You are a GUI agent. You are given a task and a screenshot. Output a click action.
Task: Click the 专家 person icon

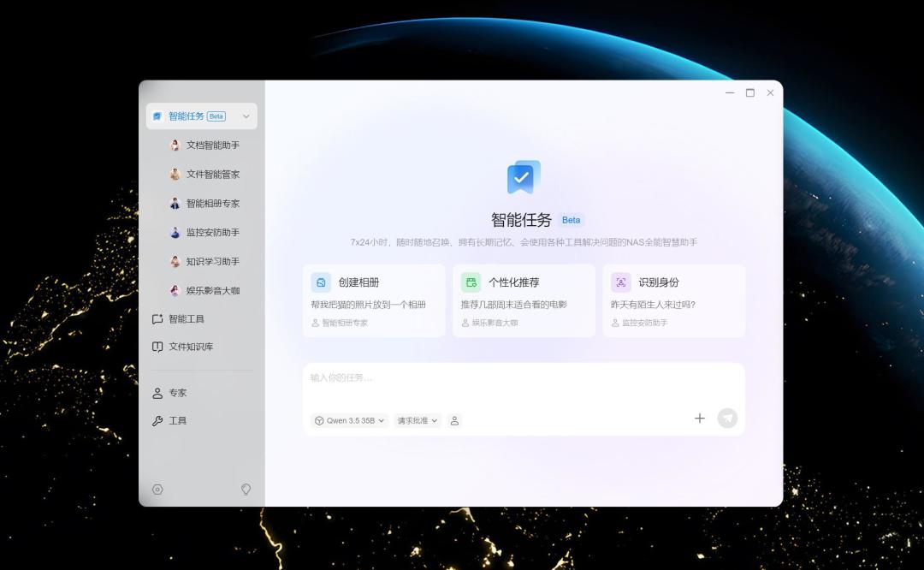click(x=157, y=393)
